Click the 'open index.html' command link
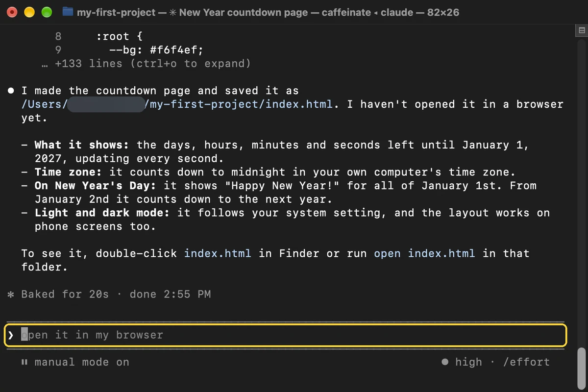This screenshot has height=392, width=588. click(424, 253)
